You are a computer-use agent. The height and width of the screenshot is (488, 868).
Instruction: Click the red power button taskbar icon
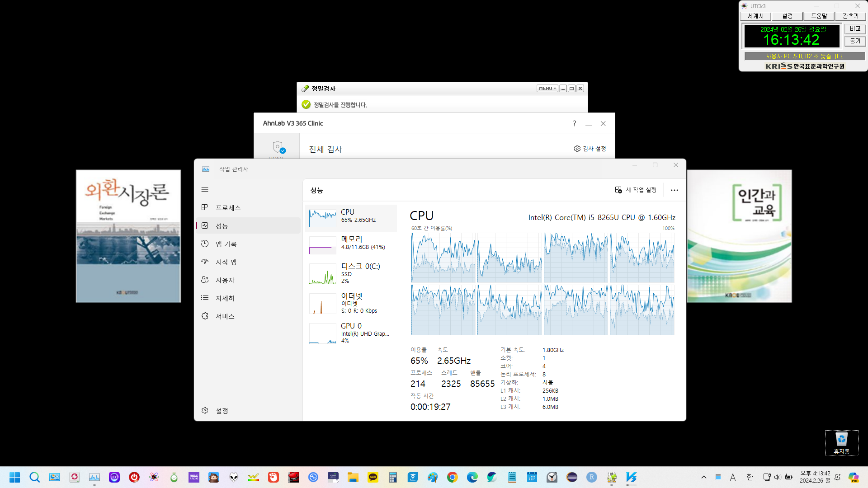click(134, 477)
